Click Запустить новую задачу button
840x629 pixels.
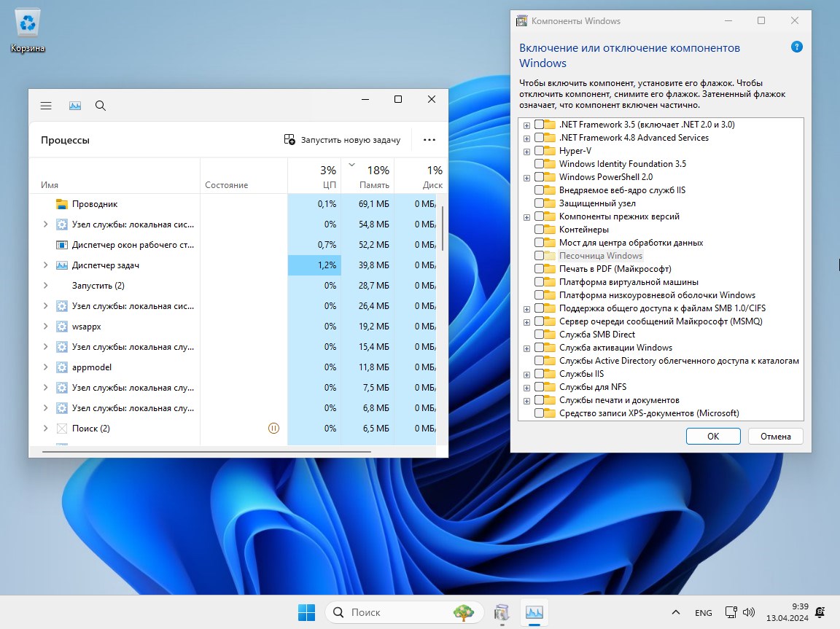[342, 140]
